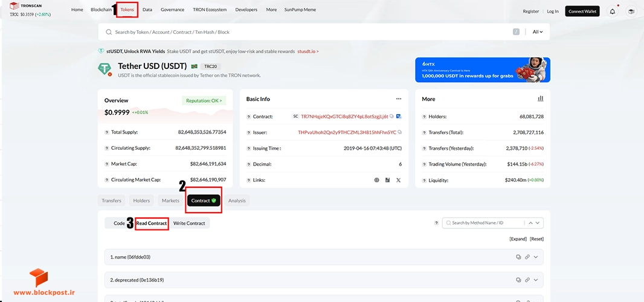644x302 pixels.
Task: Click the TRONSCAN logo
Action: tap(25, 6)
